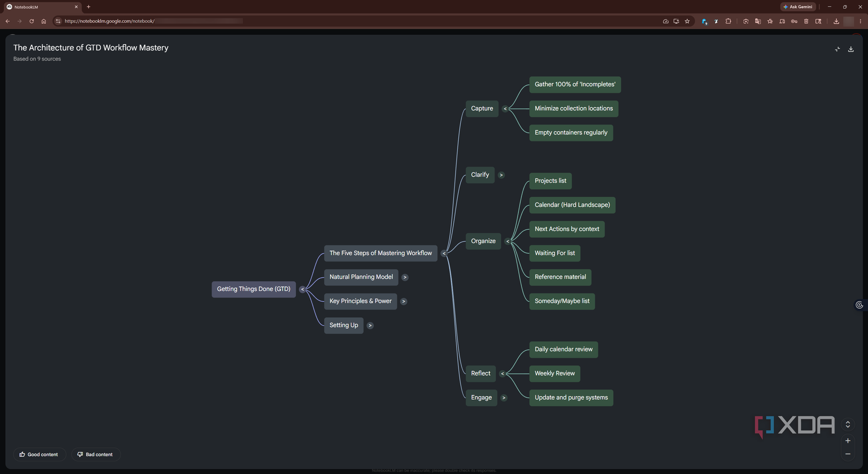Collapse the mind map fullscreen view
Image resolution: width=868 pixels, height=474 pixels.
pyautogui.click(x=837, y=49)
